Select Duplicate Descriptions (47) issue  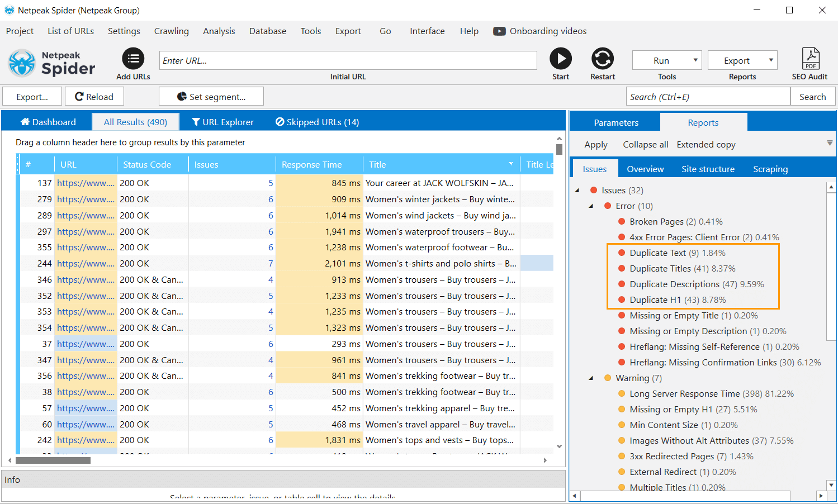click(x=697, y=284)
